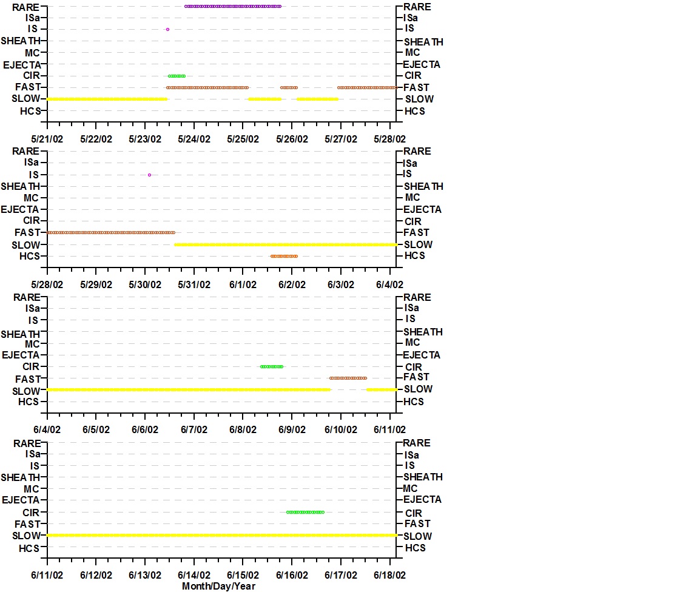Select purple RARE data series in 5/21/02 panel
Viewport: 700px width, 592px height.
tap(232, 6)
